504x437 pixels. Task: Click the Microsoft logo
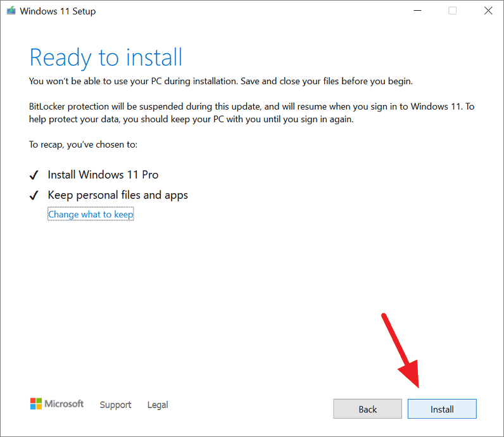pos(57,403)
